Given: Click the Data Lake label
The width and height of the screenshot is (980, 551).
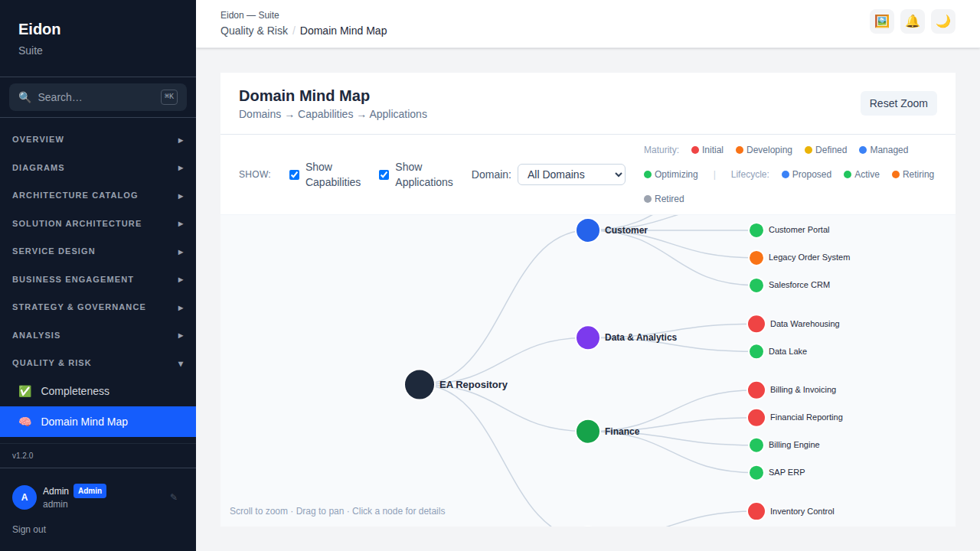Looking at the screenshot, I should coord(788,351).
